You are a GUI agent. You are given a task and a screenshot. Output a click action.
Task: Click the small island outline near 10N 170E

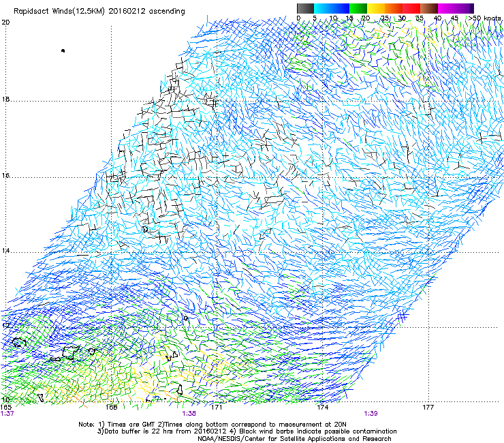[180, 390]
